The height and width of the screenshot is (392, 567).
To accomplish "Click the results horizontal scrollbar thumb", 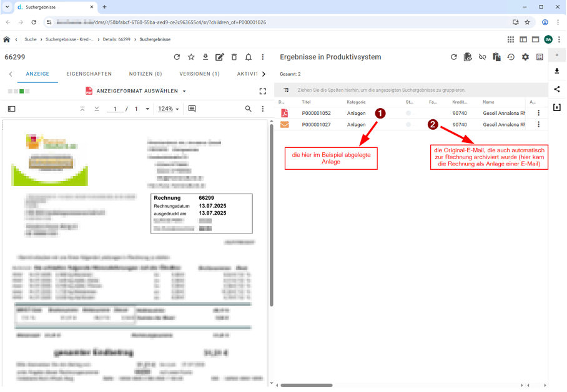I will click(x=307, y=386).
